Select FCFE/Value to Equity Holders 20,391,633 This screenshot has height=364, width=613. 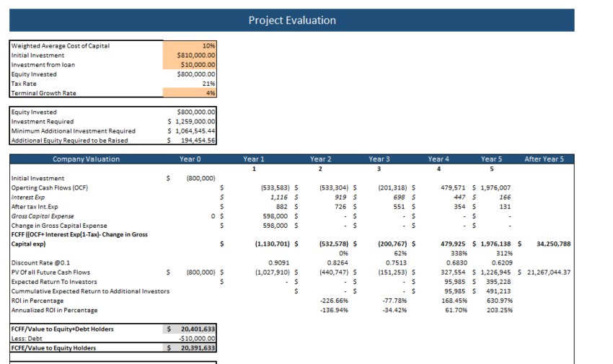198,348
